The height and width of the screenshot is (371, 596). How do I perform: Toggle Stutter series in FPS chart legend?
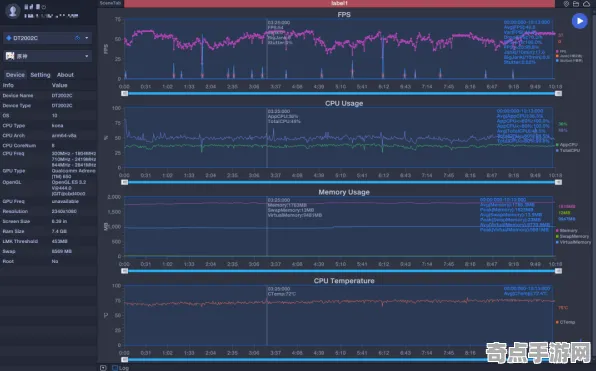pyautogui.click(x=569, y=60)
